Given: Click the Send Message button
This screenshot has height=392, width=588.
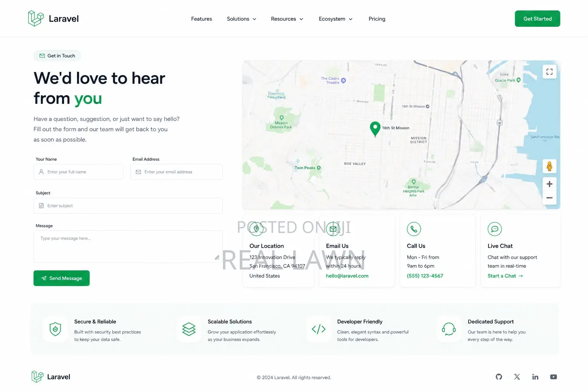Looking at the screenshot, I should point(62,278).
